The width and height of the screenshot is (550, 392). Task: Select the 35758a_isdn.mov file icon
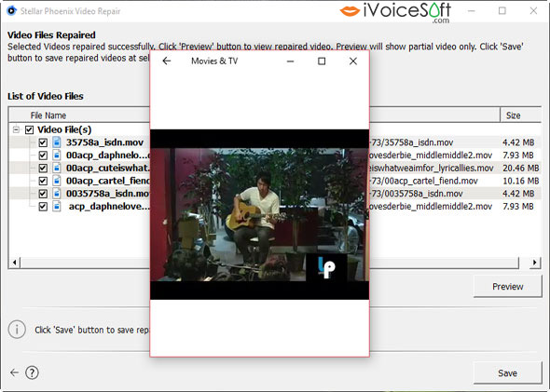(x=56, y=142)
